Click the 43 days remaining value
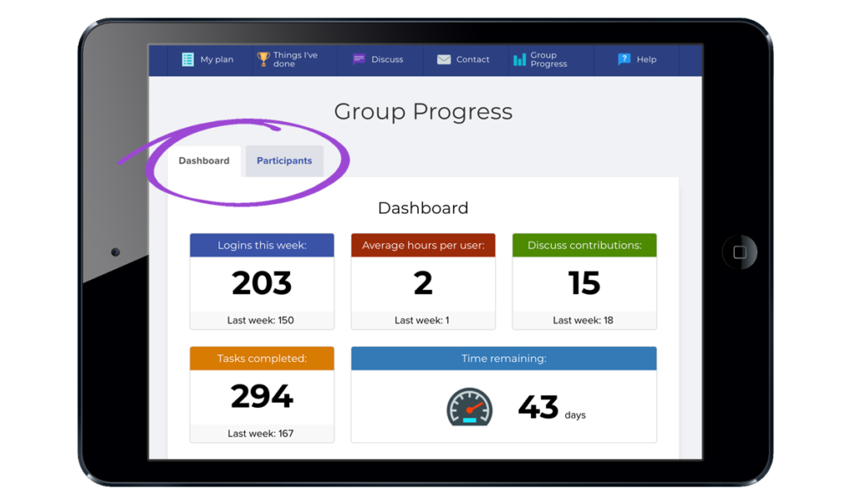This screenshot has width=851, height=504. click(538, 408)
